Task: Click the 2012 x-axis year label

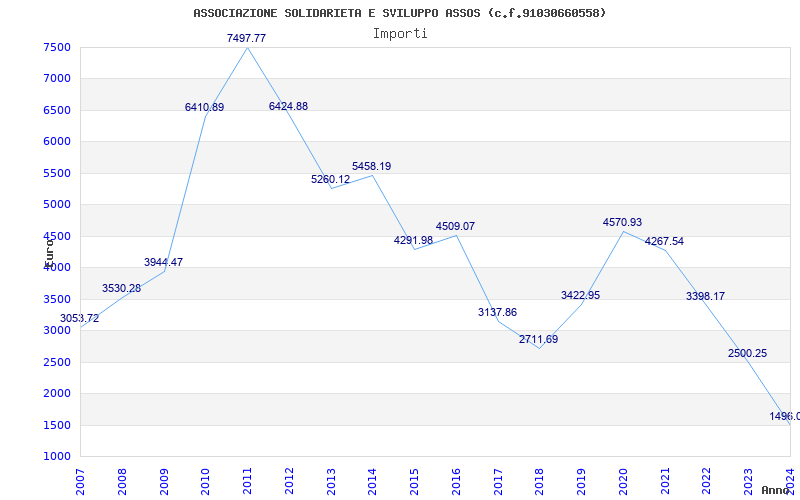Action: pyautogui.click(x=289, y=481)
